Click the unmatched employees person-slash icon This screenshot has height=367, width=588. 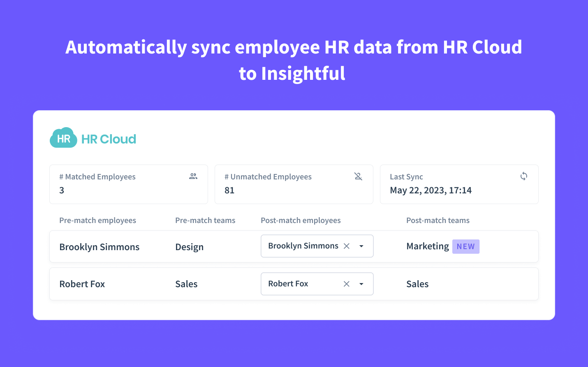[358, 176]
